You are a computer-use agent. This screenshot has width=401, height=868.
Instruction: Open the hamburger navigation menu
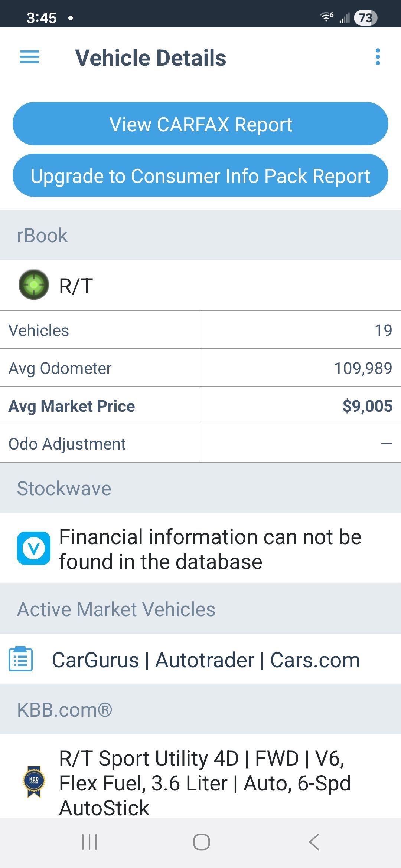point(29,57)
